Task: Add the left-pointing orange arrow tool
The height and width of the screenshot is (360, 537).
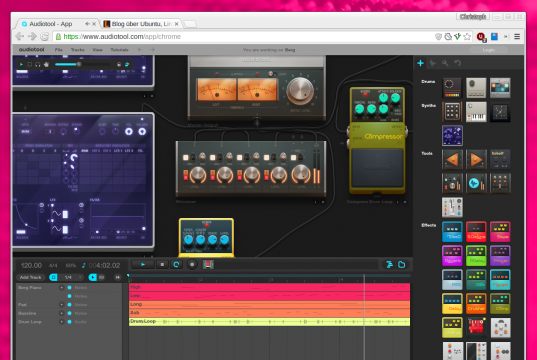Action: pyautogui.click(x=452, y=160)
